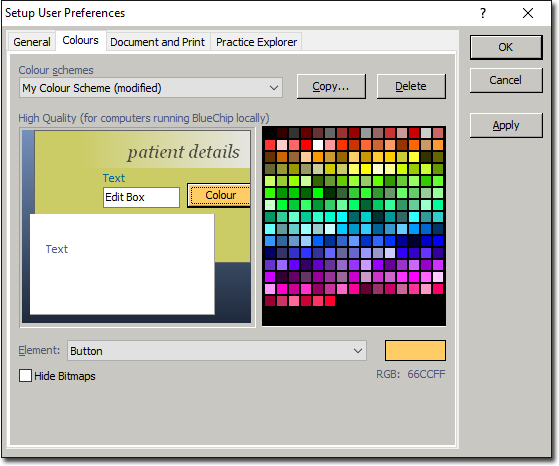The width and height of the screenshot is (559, 466).
Task: Cancel the preferences dialog
Action: [506, 80]
